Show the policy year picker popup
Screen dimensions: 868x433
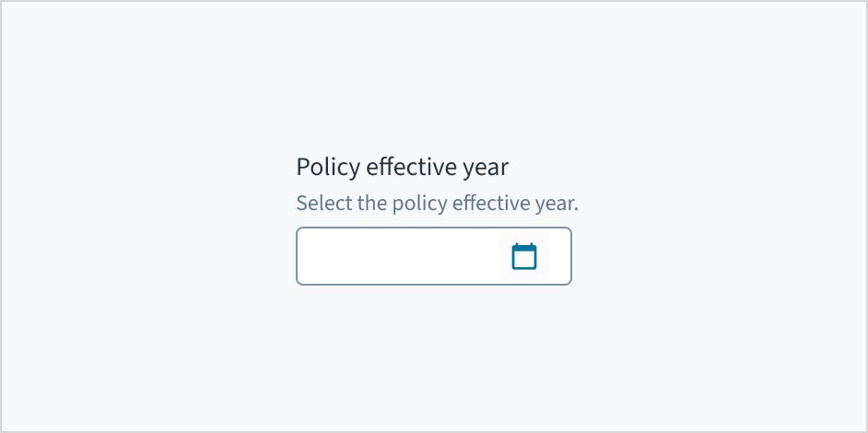point(523,256)
